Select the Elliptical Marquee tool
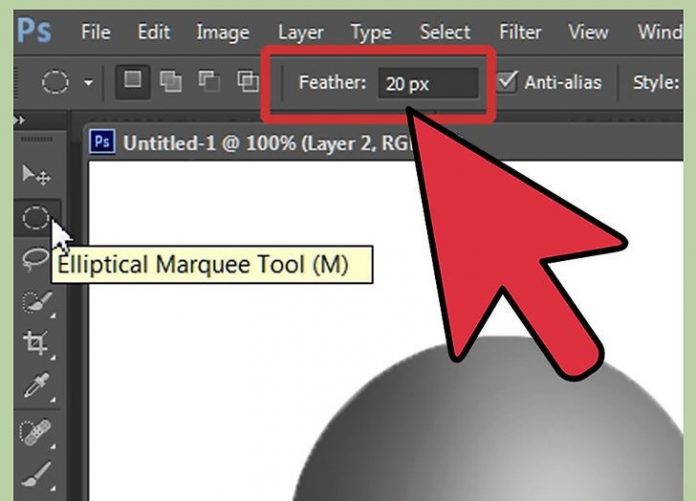 [36, 217]
